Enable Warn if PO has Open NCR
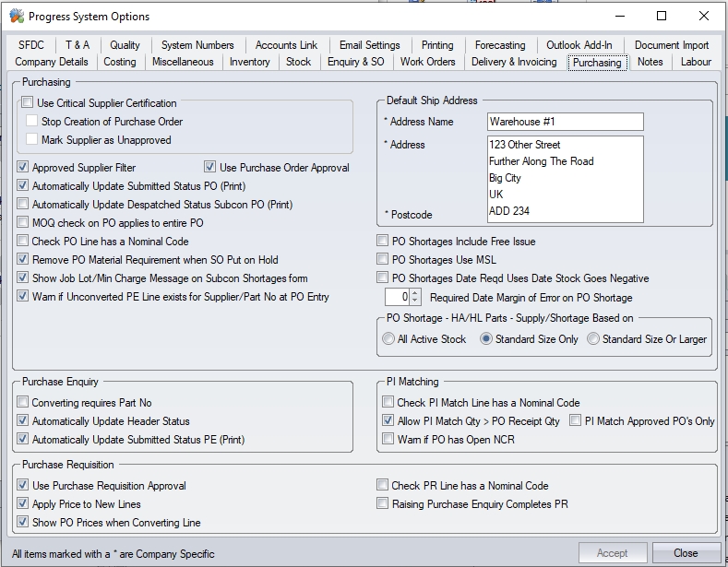This screenshot has height=567, width=728. coord(388,440)
